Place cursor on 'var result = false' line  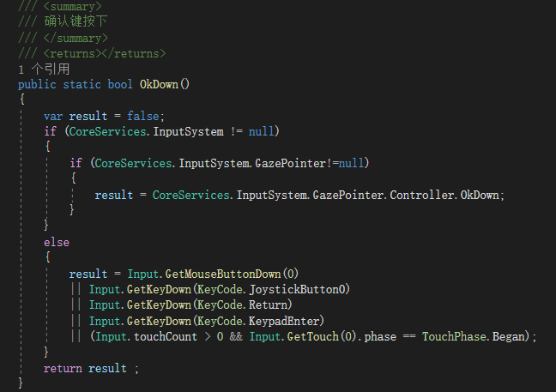tap(104, 117)
